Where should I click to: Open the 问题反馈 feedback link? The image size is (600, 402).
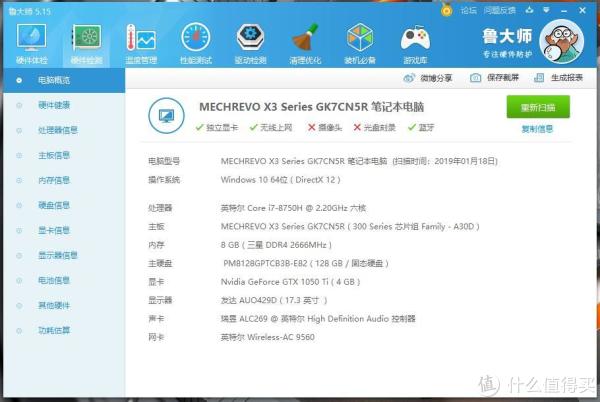499,10
